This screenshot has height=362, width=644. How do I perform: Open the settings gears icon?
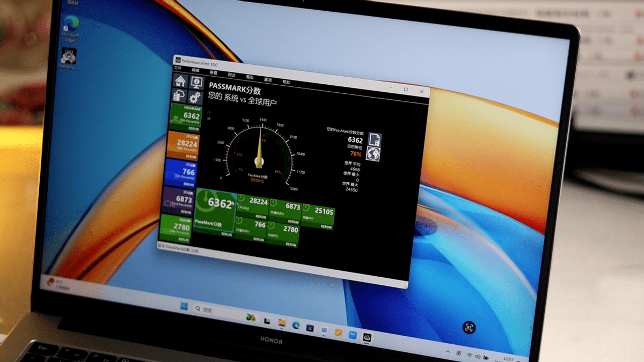195,97
